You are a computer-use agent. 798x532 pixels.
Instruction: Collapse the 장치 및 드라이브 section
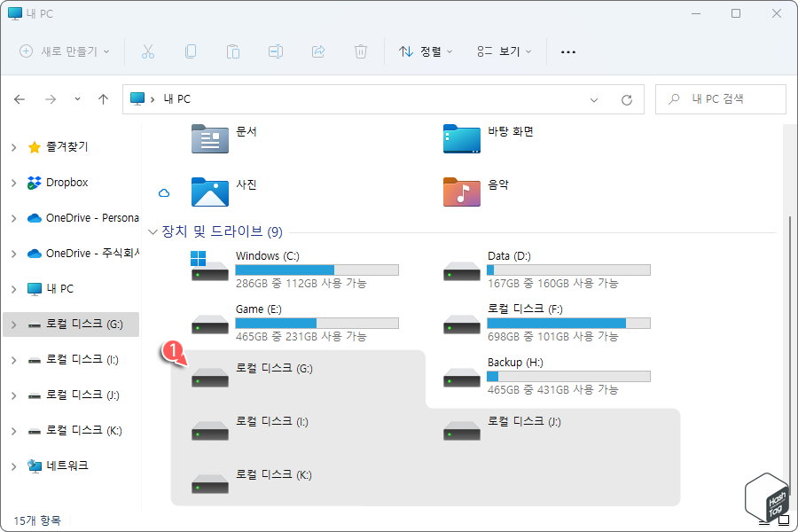point(153,231)
